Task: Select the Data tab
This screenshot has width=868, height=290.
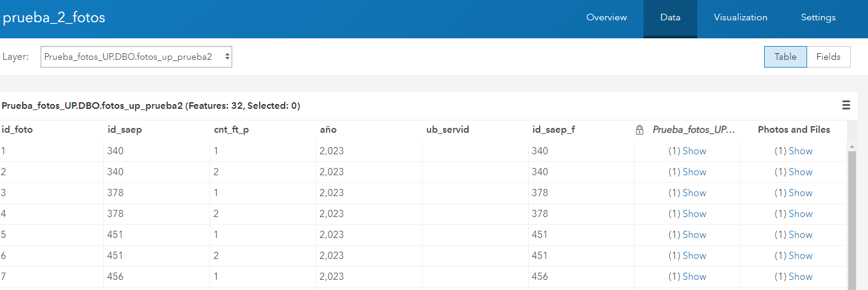Action: pyautogui.click(x=670, y=17)
